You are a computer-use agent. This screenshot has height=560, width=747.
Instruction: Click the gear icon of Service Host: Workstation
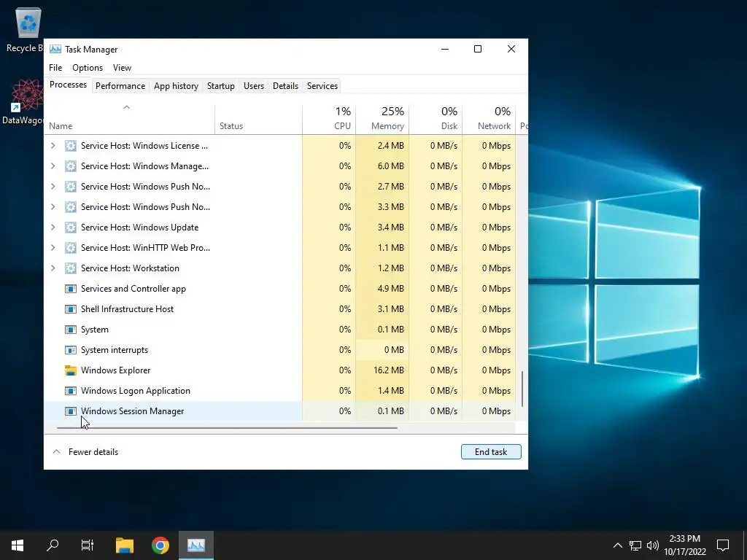(x=71, y=268)
